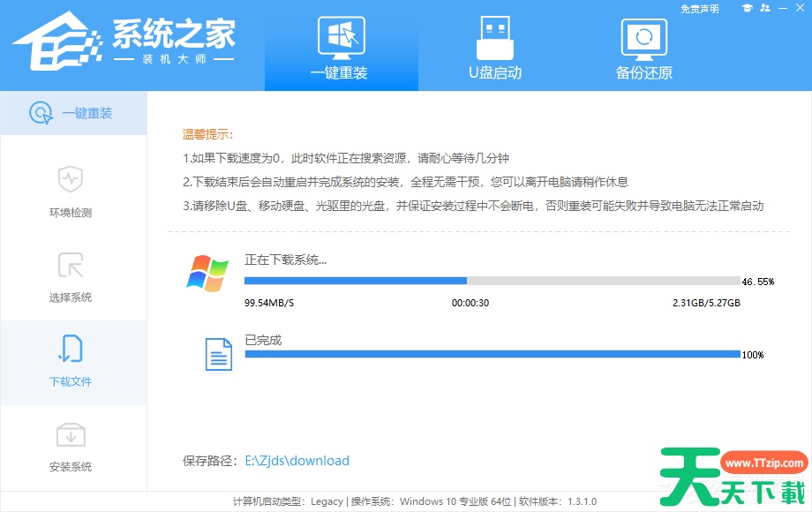Click the 一键重装 monitor icon

(x=342, y=37)
